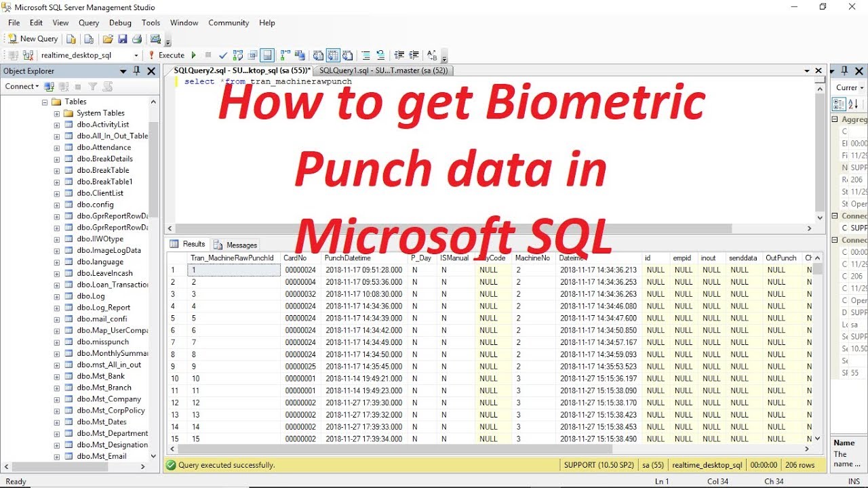Expand the dbo.ActivityList table node
868x488 pixels.
57,125
